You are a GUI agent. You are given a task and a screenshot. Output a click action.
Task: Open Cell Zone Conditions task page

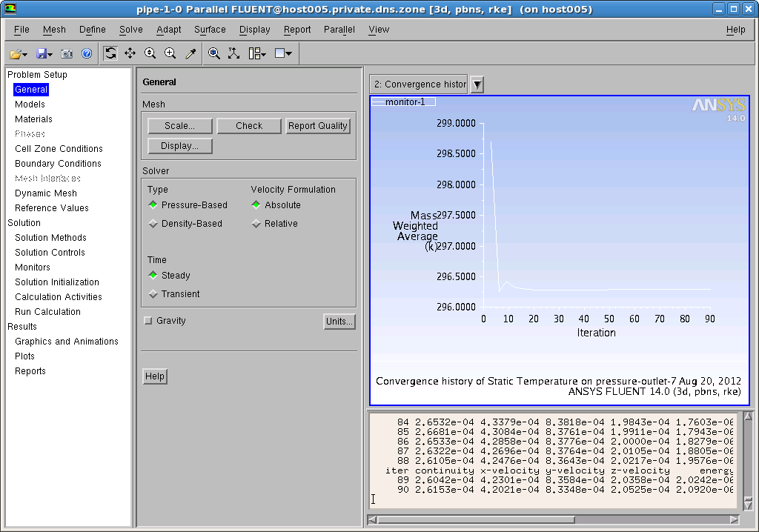pyautogui.click(x=59, y=149)
